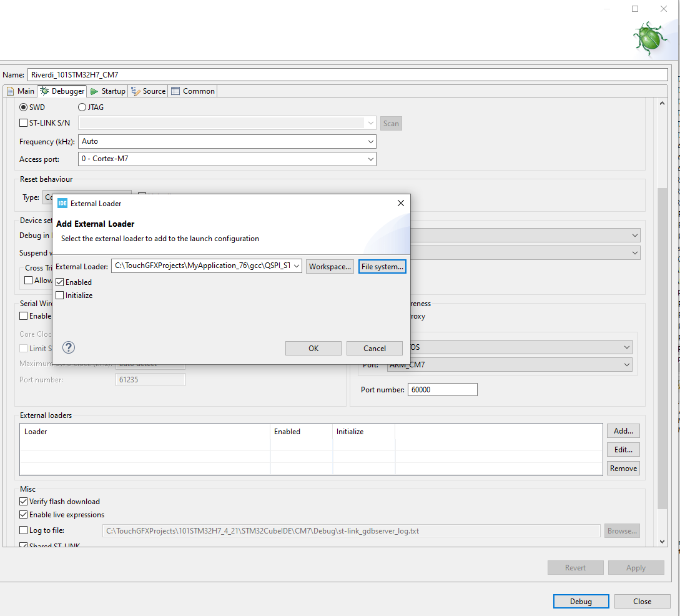Uncheck Enabled in External Loader dialog
This screenshot has width=680, height=616.
click(x=60, y=282)
